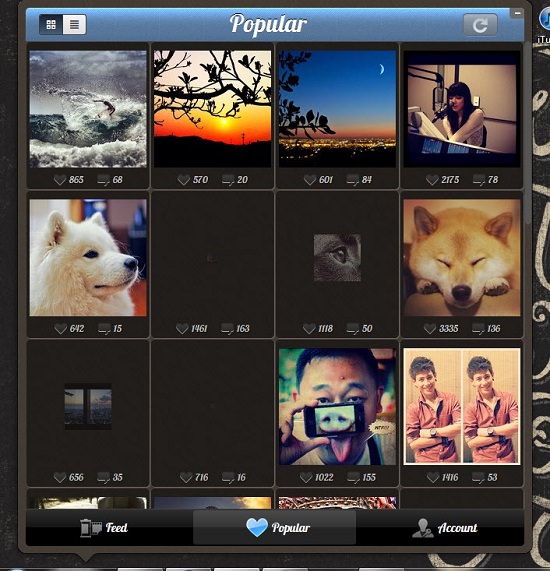Like the photo with 656 likes
Viewport: 550px width, 571px height.
pyautogui.click(x=59, y=477)
